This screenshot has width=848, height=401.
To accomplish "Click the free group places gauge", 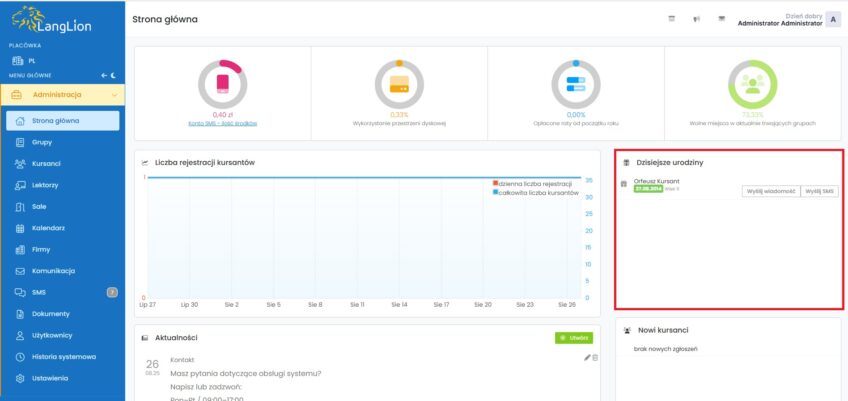I will point(753,84).
